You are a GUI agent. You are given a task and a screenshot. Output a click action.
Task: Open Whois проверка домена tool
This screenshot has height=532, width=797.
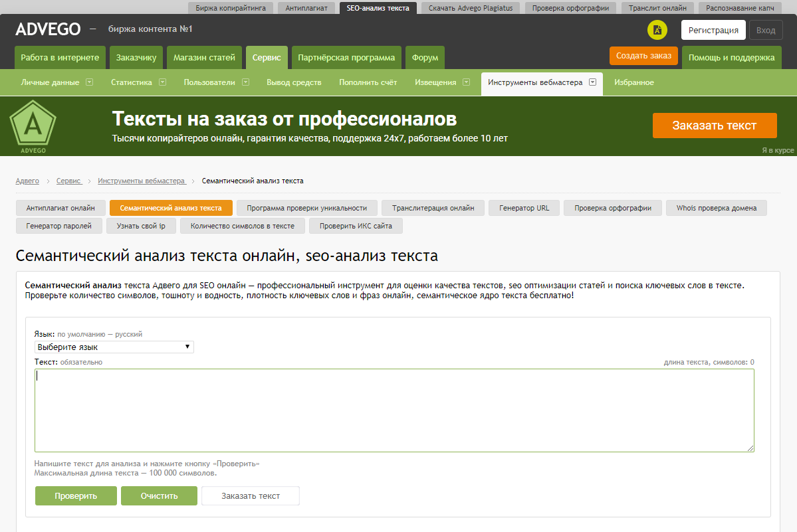pyautogui.click(x=717, y=208)
